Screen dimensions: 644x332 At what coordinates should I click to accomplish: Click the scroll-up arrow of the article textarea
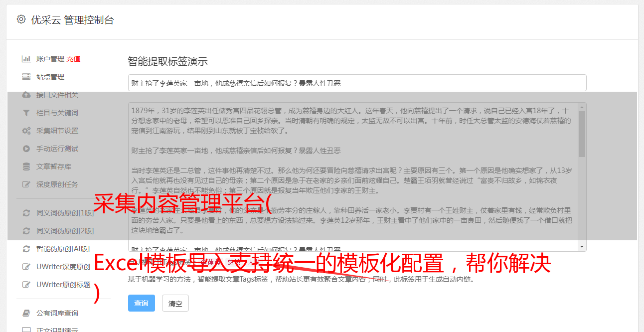582,107
